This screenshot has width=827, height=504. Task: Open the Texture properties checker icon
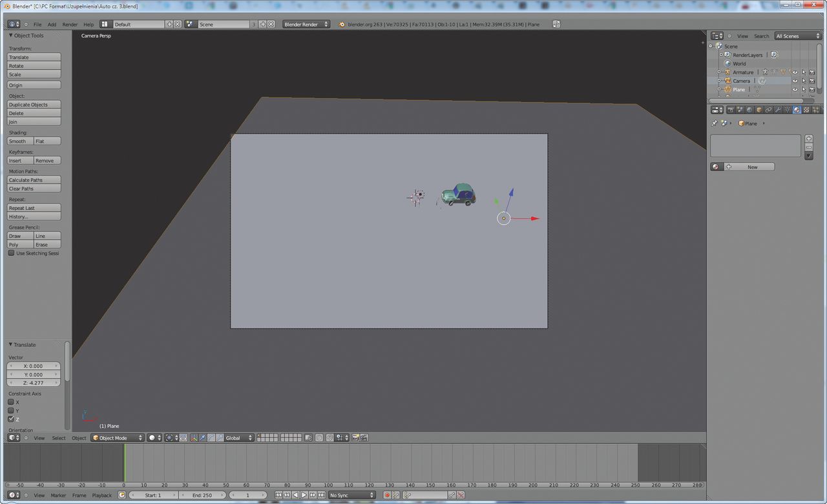point(806,110)
